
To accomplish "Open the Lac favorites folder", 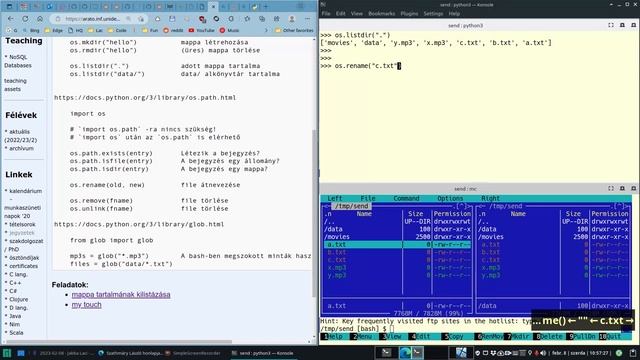I will pyautogui.click(x=96, y=30).
